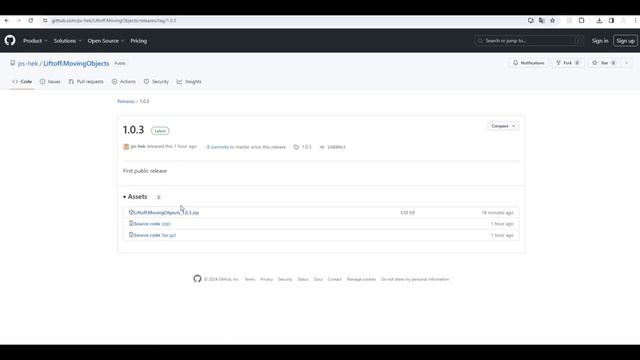This screenshot has height=360, width=640.
Task: Collapse the Assets section
Action: (x=136, y=197)
